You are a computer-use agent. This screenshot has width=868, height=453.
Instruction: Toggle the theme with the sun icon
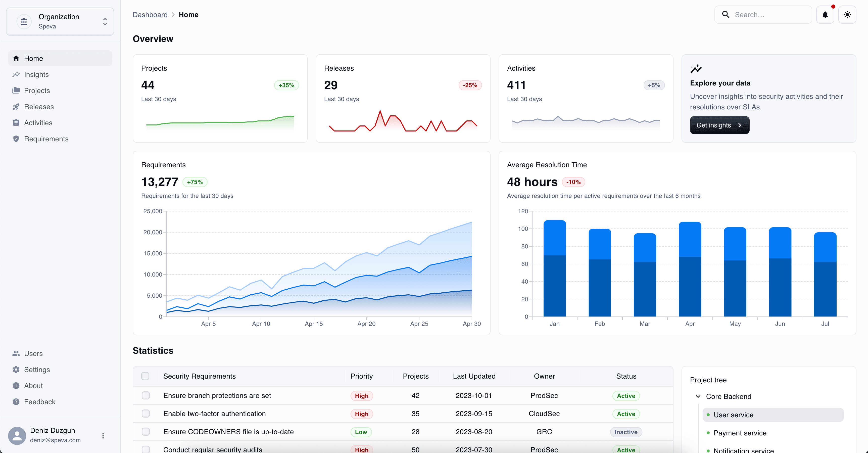(848, 15)
